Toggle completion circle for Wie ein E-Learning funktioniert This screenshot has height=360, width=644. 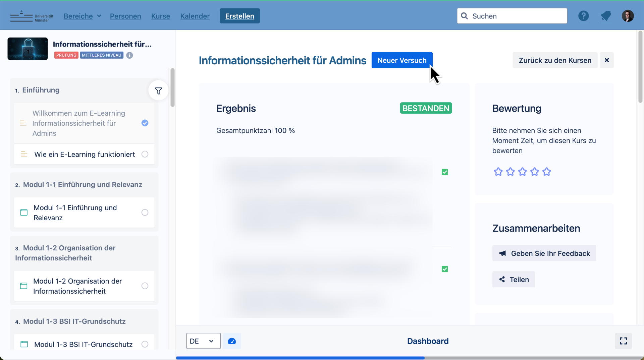[x=145, y=154]
